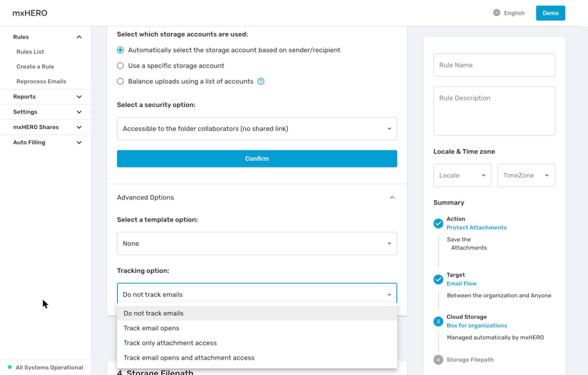The image size is (588, 375).
Task: Select automatic storage account by sender/recipient
Action: click(120, 50)
